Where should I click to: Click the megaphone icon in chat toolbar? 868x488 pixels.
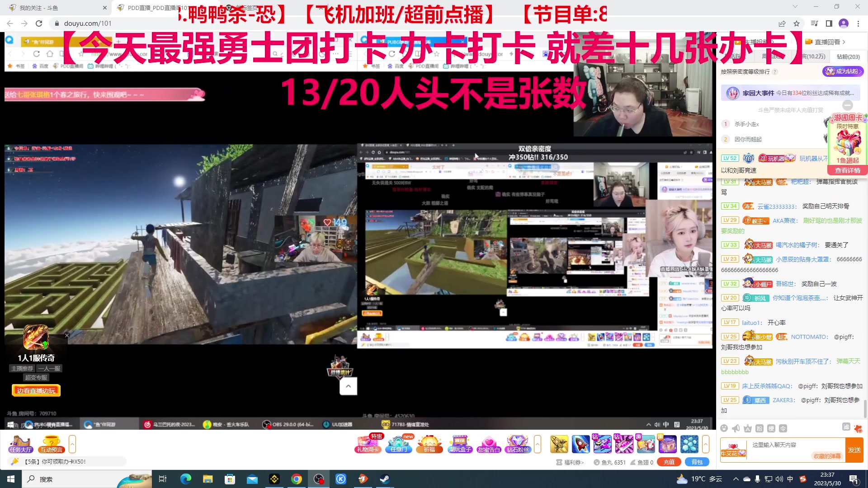[736, 428]
